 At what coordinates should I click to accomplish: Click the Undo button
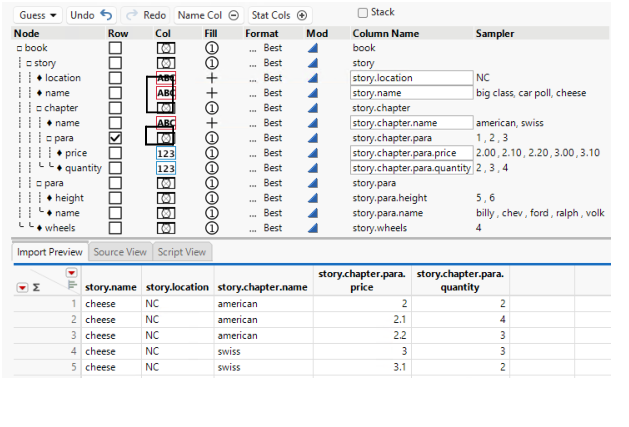[x=91, y=15]
